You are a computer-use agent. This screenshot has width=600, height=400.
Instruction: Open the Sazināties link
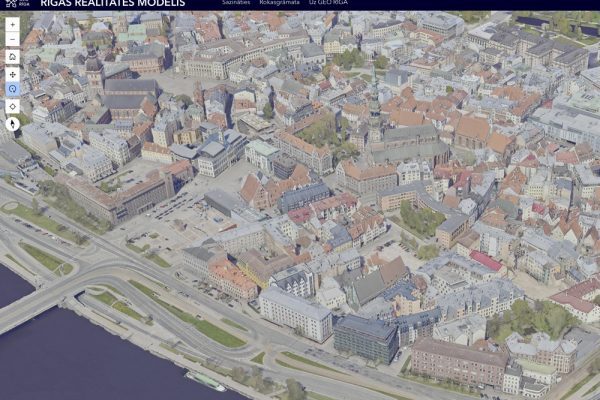(236, 2)
